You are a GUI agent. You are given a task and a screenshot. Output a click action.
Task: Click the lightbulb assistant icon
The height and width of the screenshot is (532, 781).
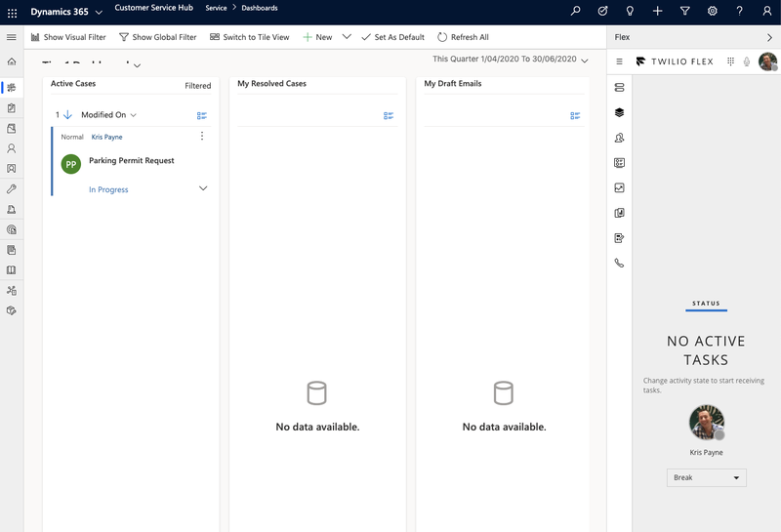tap(631, 12)
